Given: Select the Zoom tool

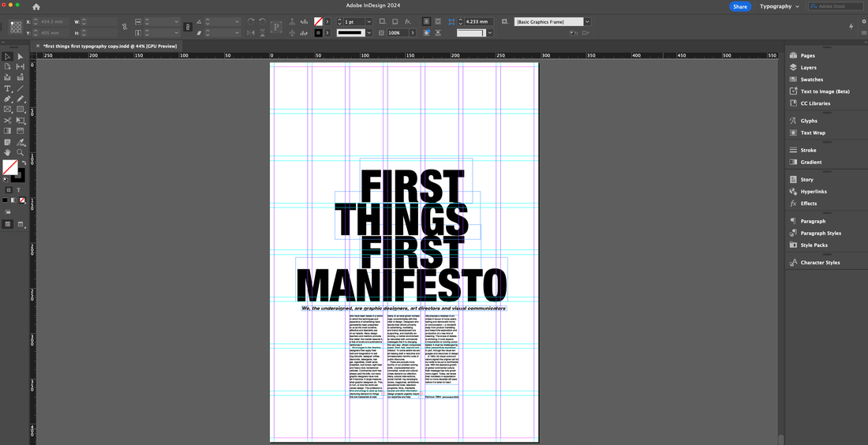Looking at the screenshot, I should pyautogui.click(x=21, y=152).
